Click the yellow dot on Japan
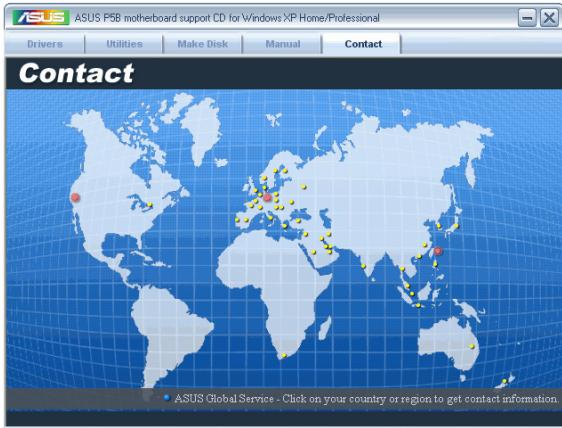 (x=456, y=226)
